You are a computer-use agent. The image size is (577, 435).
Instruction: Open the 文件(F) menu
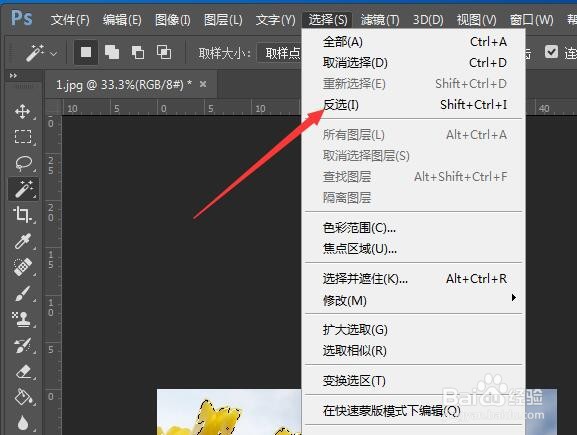[x=70, y=20]
